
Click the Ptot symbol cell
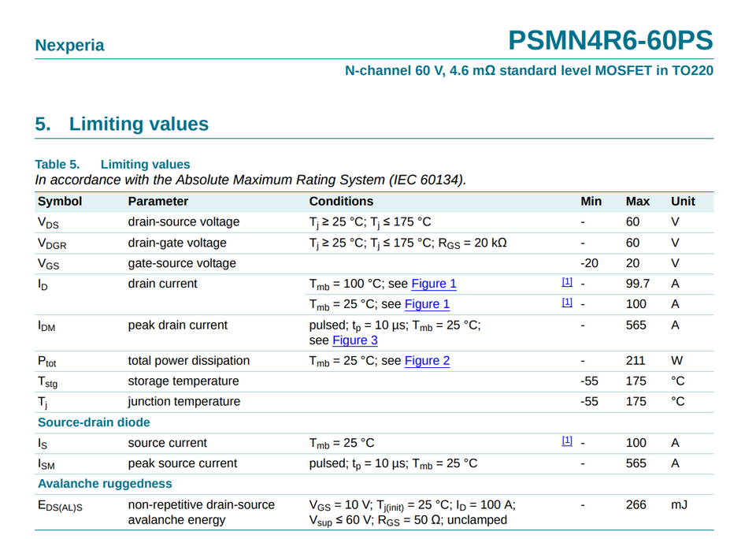click(x=46, y=362)
